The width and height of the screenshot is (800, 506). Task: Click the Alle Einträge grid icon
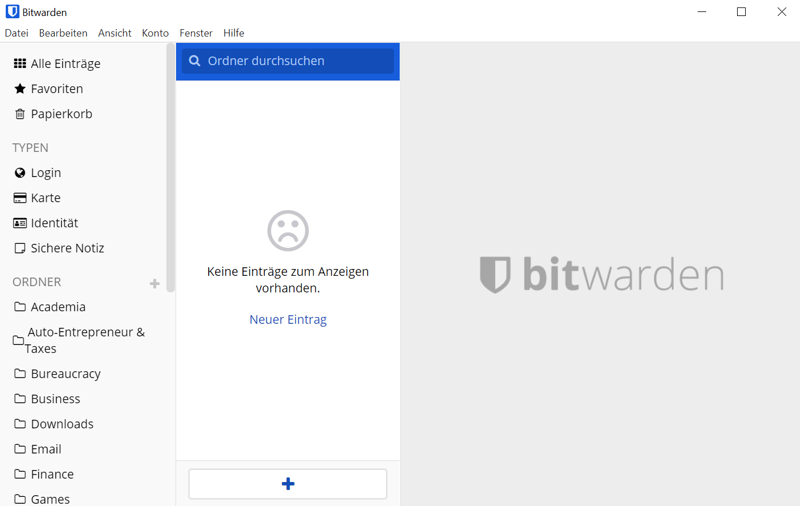click(x=20, y=63)
